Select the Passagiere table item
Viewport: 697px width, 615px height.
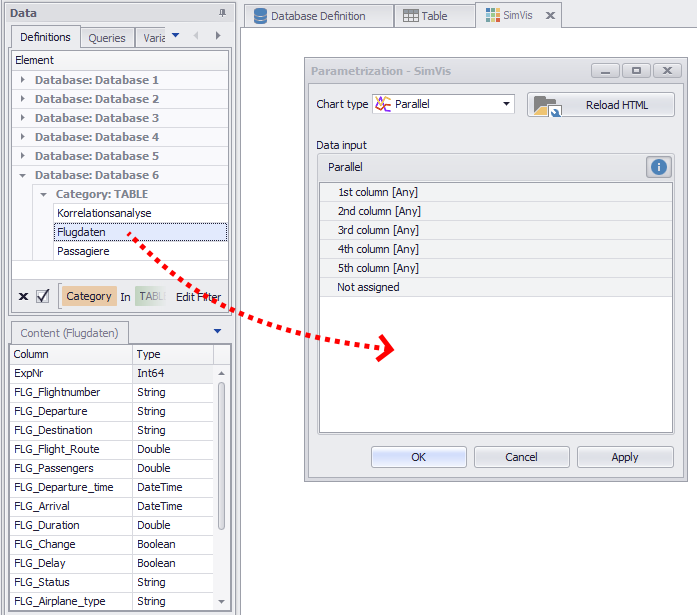[84, 251]
